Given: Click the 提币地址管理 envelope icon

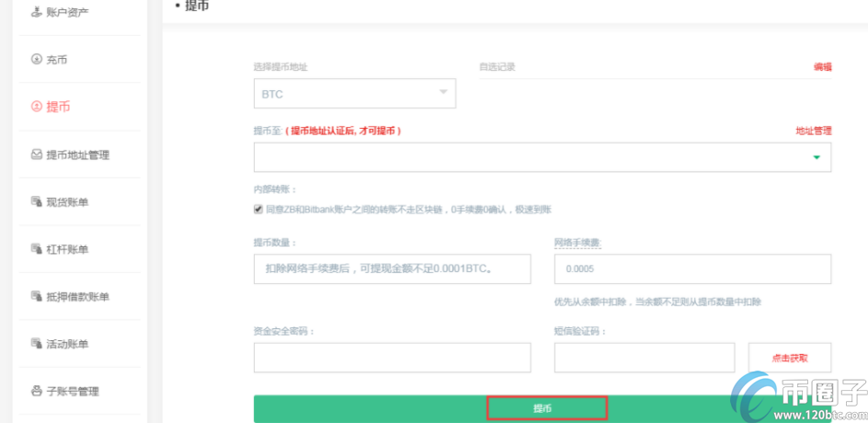Looking at the screenshot, I should [x=37, y=154].
